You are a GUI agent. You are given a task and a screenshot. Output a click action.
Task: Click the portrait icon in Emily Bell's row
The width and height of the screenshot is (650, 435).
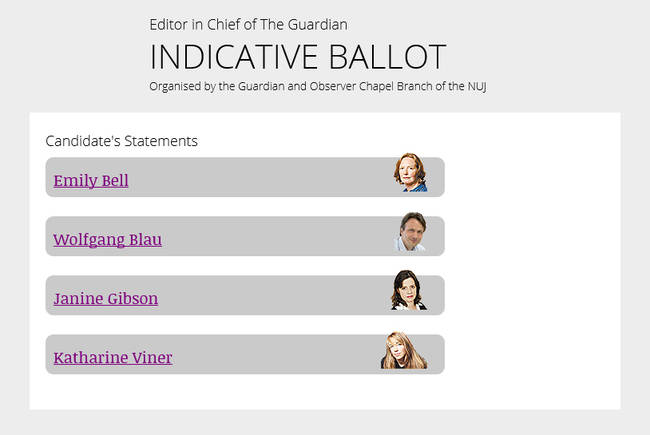click(x=410, y=173)
